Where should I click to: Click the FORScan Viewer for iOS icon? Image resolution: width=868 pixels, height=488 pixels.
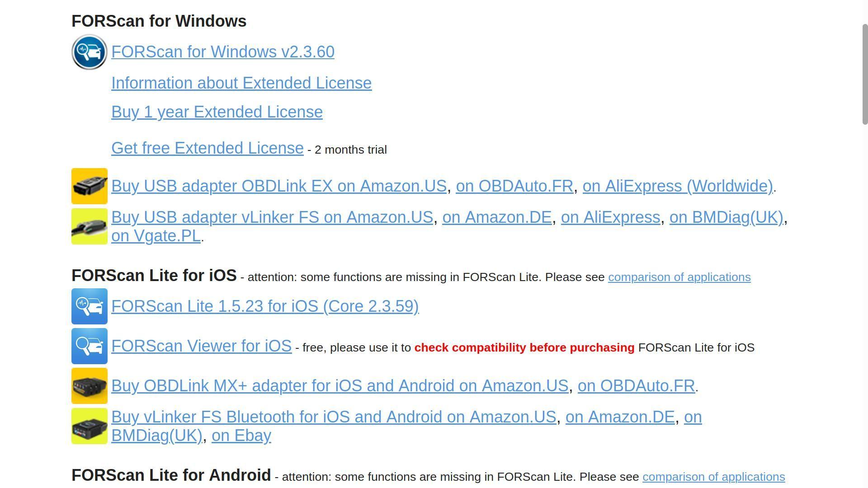(x=90, y=346)
